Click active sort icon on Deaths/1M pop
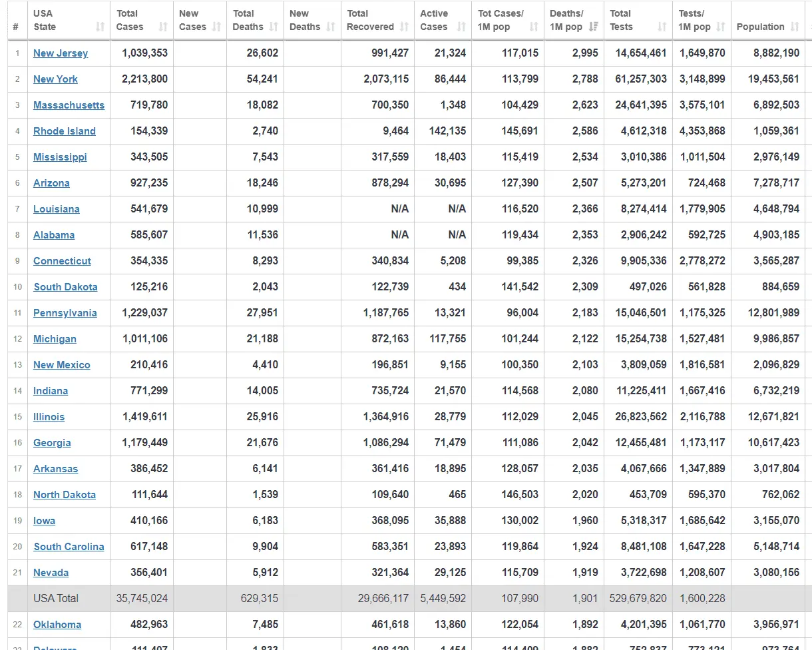Screen dimensions: 812x650 click(594, 27)
